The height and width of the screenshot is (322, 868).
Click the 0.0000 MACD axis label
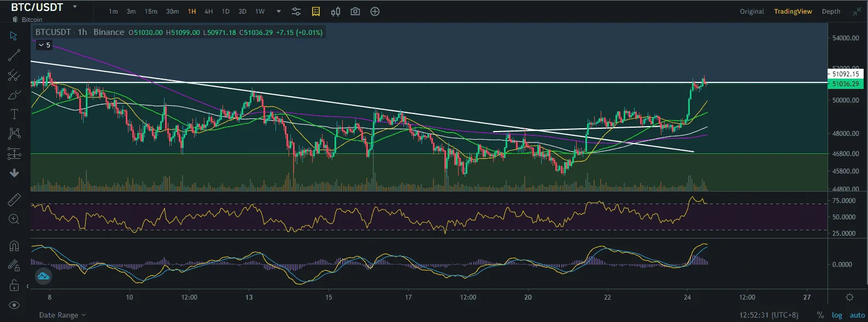click(842, 265)
